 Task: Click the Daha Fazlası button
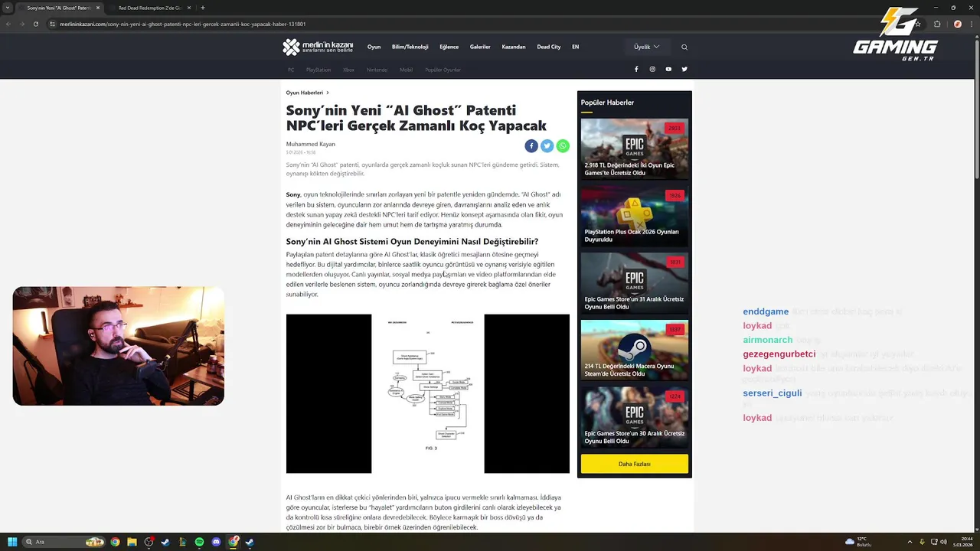point(634,464)
